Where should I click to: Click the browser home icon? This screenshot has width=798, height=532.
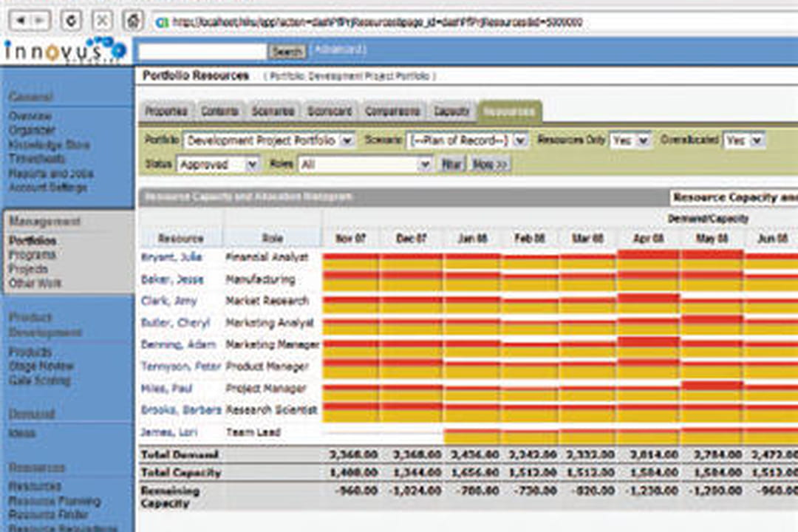pyautogui.click(x=133, y=21)
